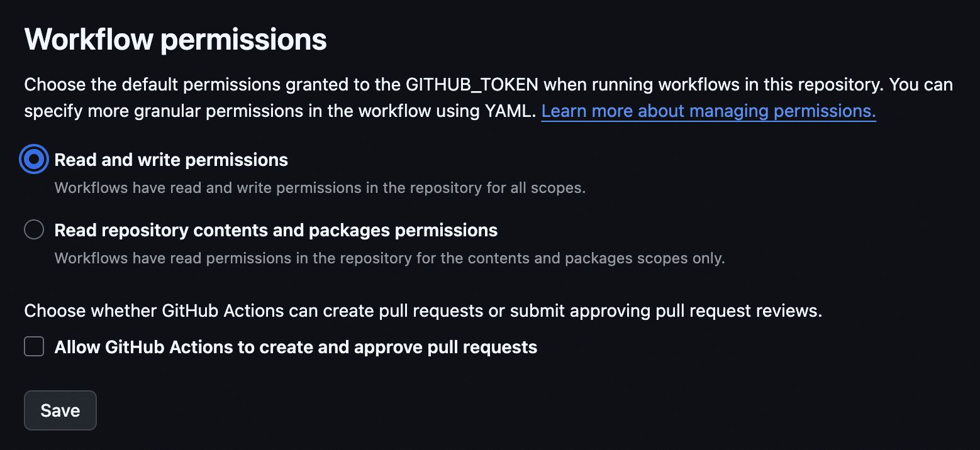Enable Allow GitHub Actions to create pull requests
The height and width of the screenshot is (450, 980).
tap(33, 346)
